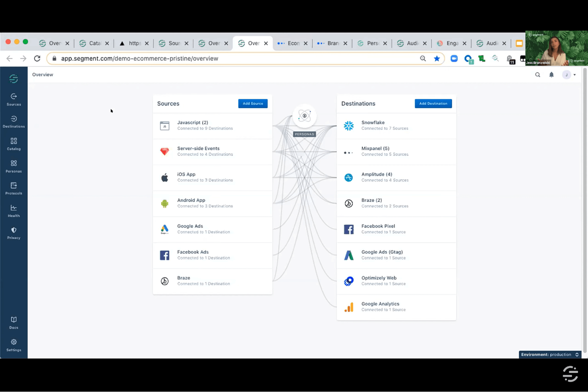Open Settings in the left sidebar
This screenshot has width=588, height=392.
click(14, 345)
